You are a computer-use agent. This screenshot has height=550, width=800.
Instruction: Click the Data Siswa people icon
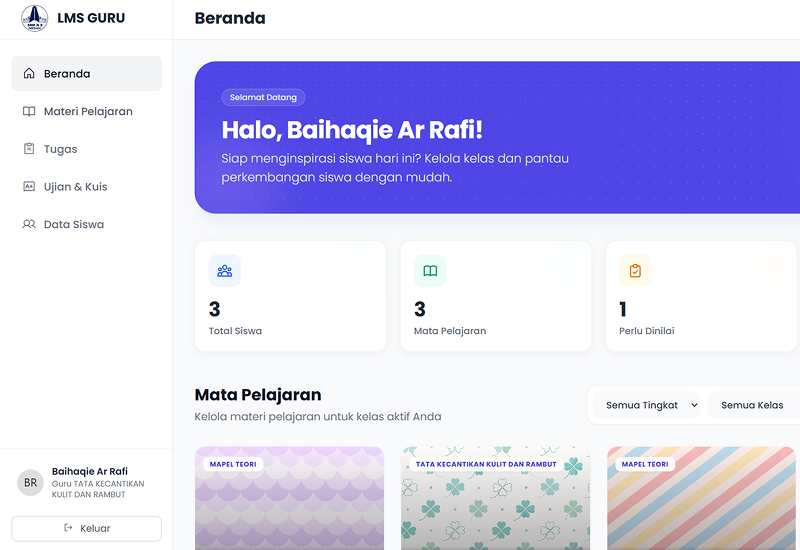(x=29, y=224)
